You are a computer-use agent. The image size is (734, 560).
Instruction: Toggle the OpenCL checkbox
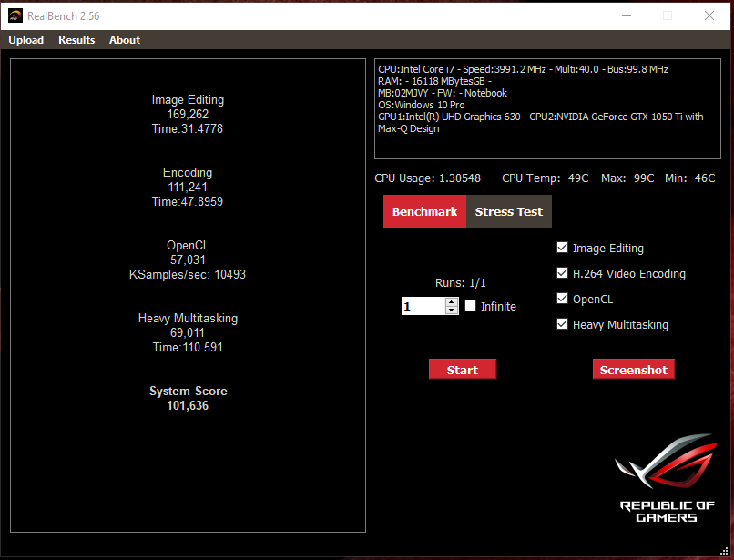[562, 299]
